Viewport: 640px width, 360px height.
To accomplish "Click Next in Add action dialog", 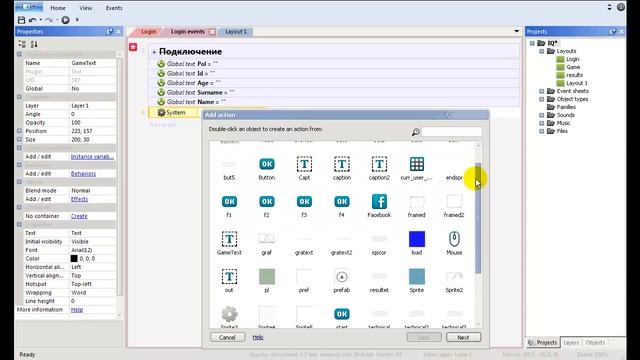I will tap(463, 337).
